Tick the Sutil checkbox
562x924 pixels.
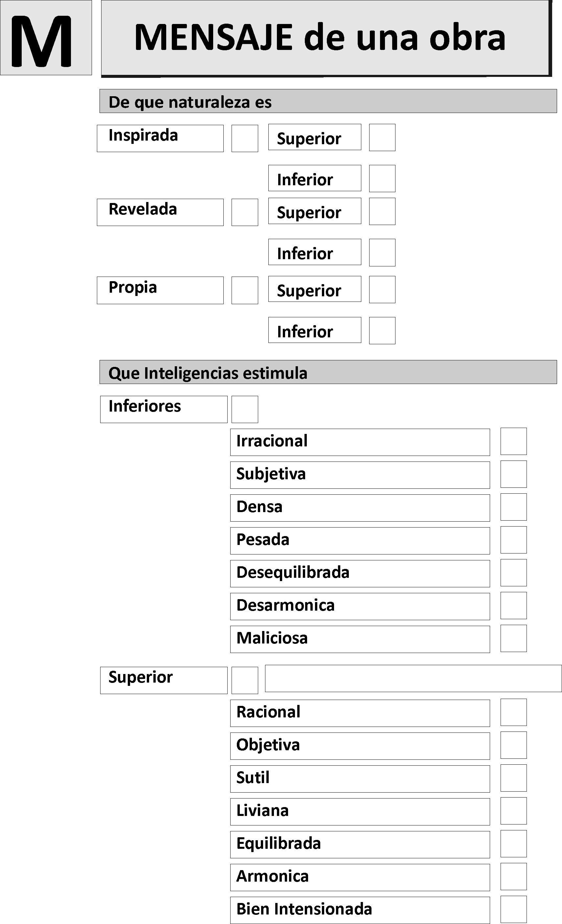tap(513, 778)
